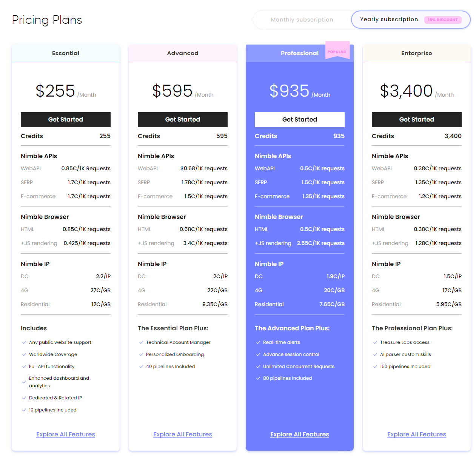
Task: Select the Enterprise plan header
Action: pyautogui.click(x=417, y=53)
